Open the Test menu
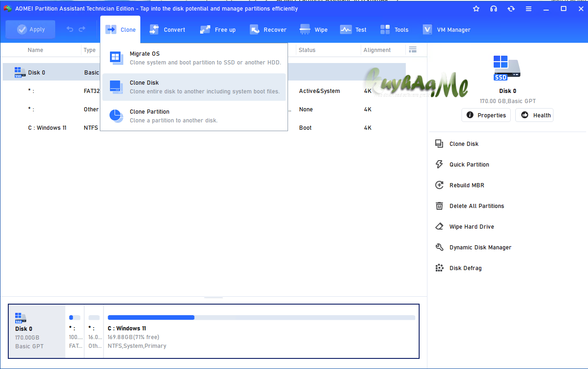The width and height of the screenshot is (588, 369). pyautogui.click(x=353, y=29)
